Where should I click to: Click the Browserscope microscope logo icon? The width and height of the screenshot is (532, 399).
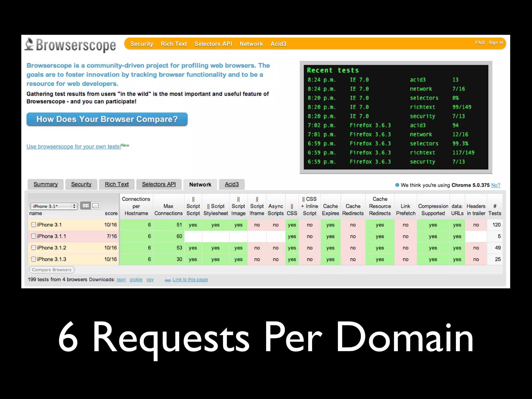point(29,44)
